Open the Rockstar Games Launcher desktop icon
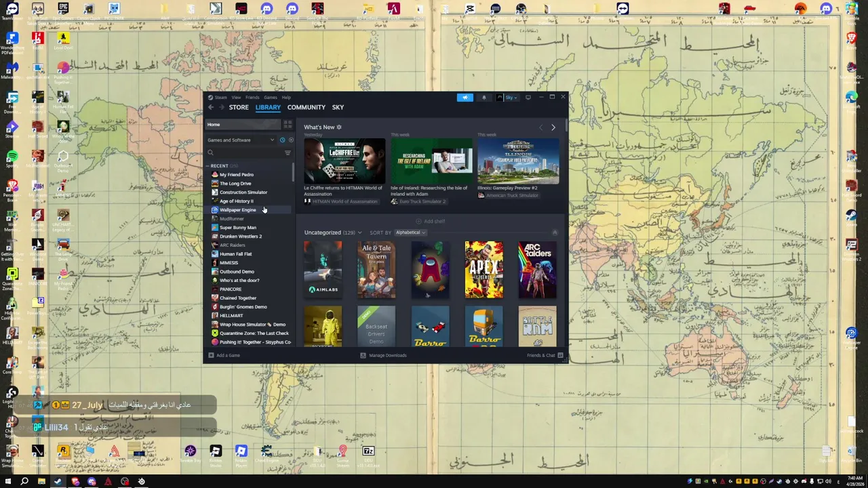This screenshot has height=488, width=868. pyautogui.click(x=63, y=454)
